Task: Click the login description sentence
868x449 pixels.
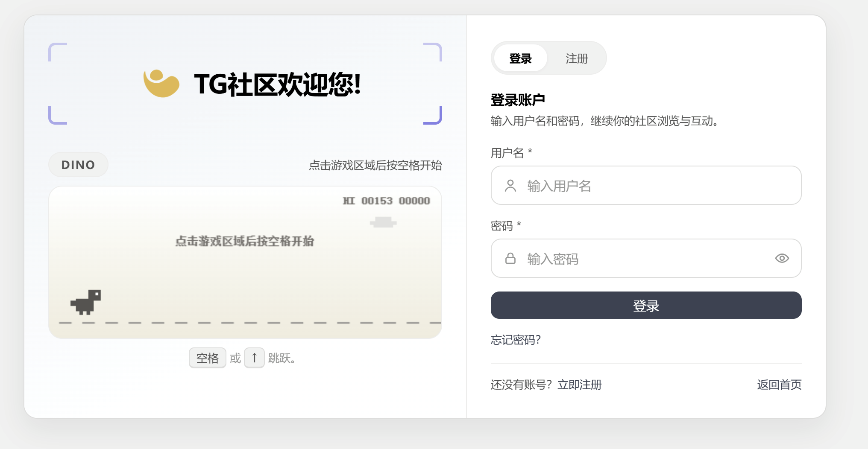Action: 604,121
